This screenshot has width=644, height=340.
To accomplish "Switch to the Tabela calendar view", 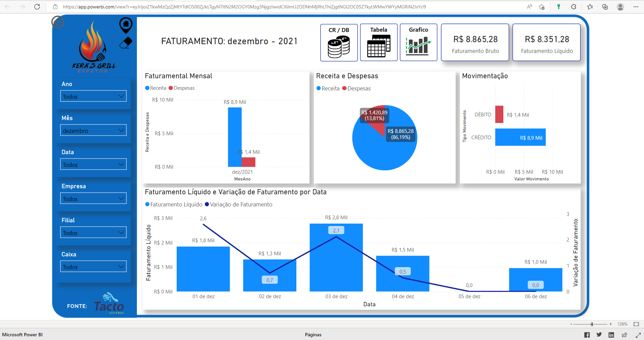I will coord(379,42).
